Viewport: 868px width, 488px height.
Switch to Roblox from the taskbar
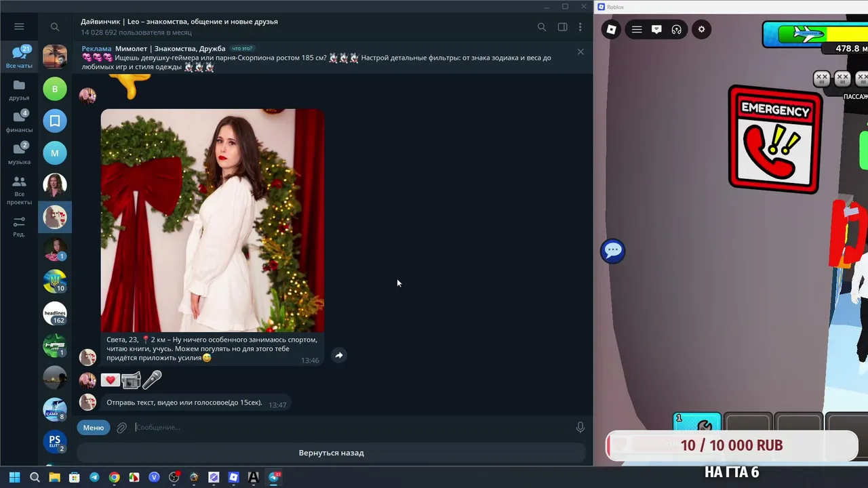(x=233, y=477)
